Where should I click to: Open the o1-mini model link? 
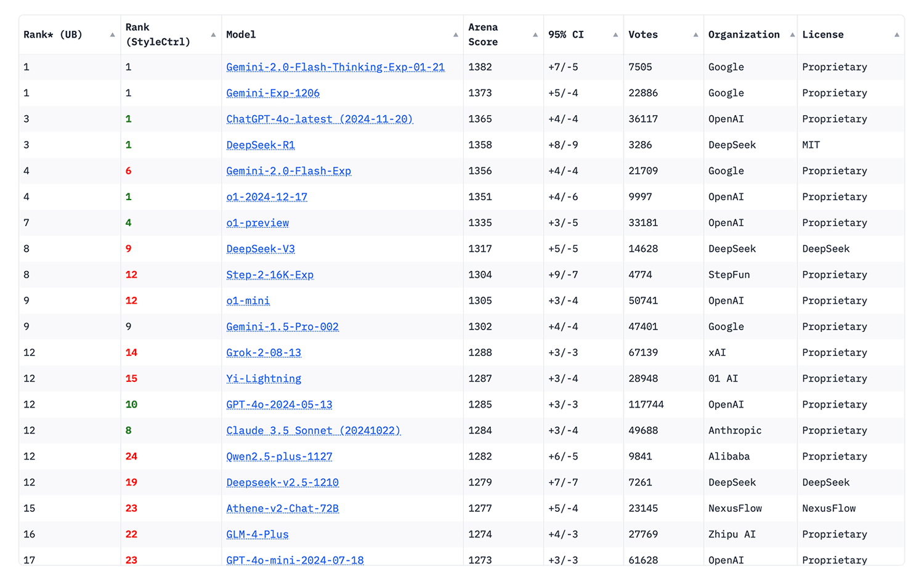pos(248,301)
